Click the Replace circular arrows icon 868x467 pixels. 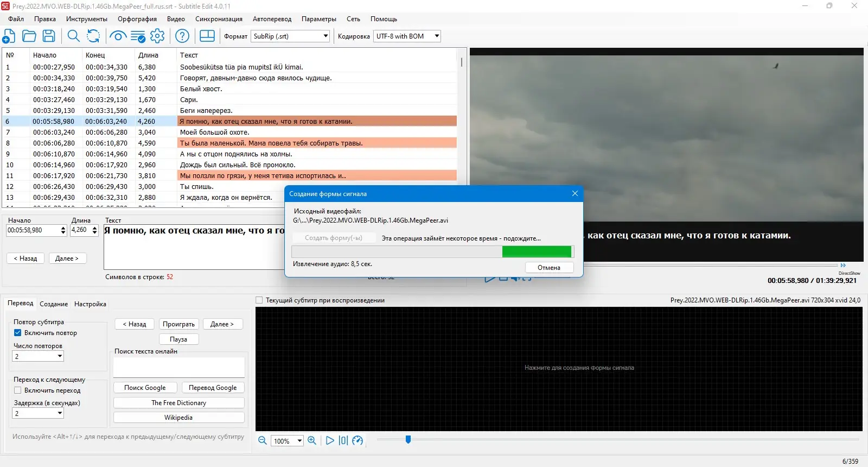pyautogui.click(x=93, y=36)
